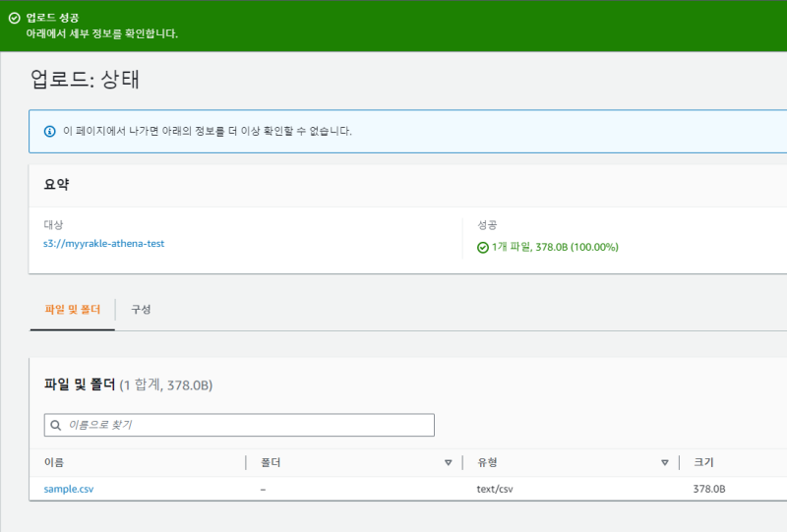Click the success check icon beside 1개 파일

(x=482, y=247)
